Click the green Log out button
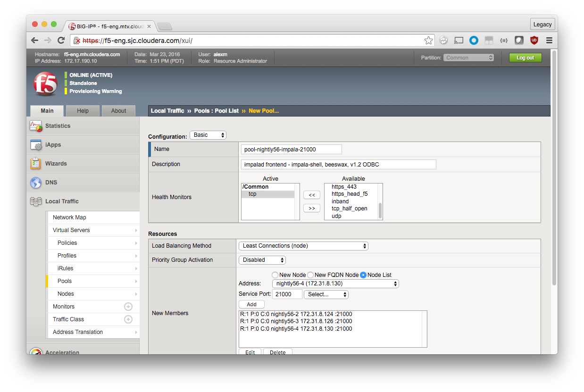This screenshot has height=392, width=584. point(525,58)
